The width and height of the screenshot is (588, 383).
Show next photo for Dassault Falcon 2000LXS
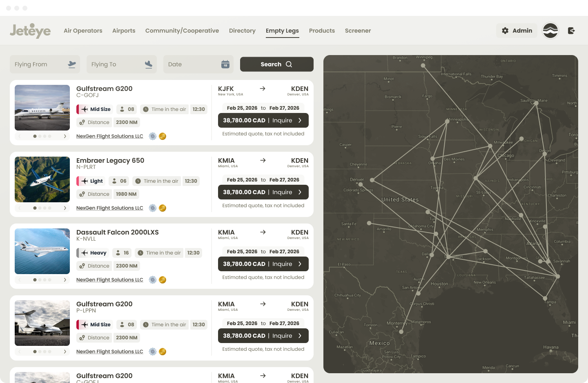pyautogui.click(x=65, y=280)
